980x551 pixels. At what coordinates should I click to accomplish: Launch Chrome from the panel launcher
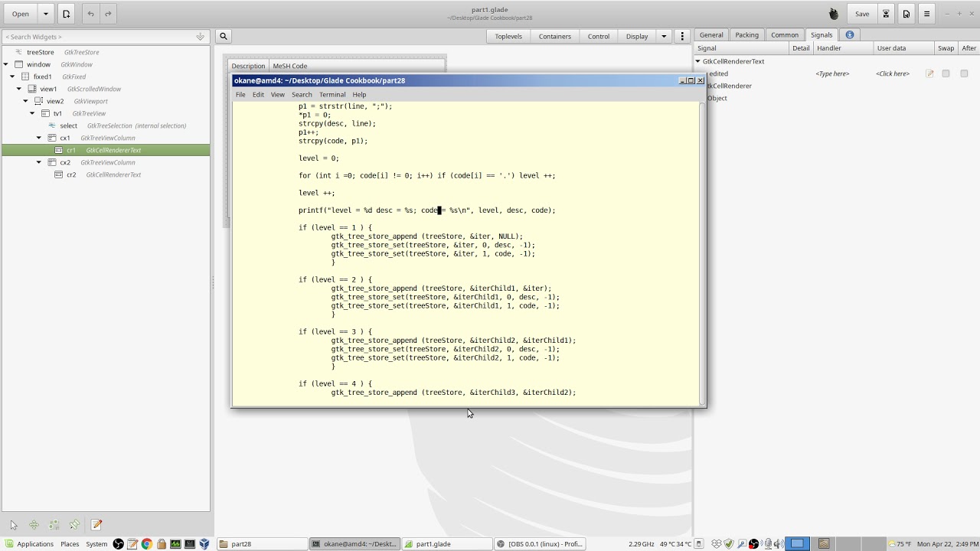147,544
